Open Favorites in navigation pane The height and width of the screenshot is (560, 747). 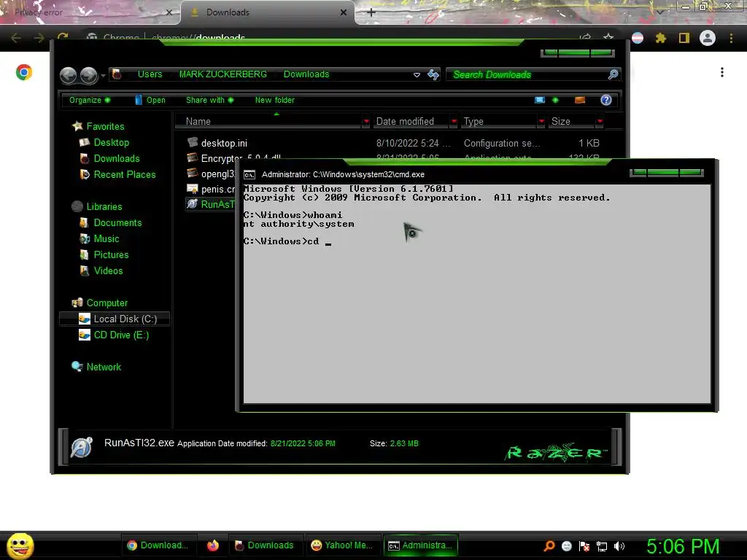tap(105, 126)
